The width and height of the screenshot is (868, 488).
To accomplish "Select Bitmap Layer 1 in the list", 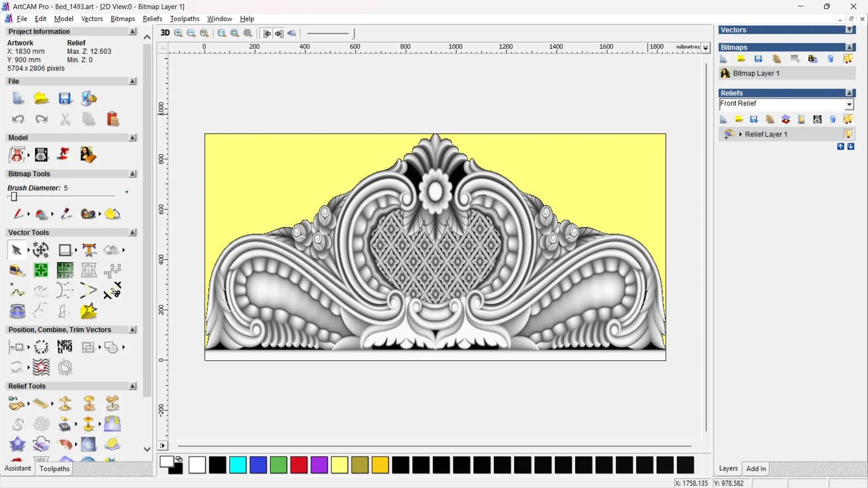I will coord(756,73).
